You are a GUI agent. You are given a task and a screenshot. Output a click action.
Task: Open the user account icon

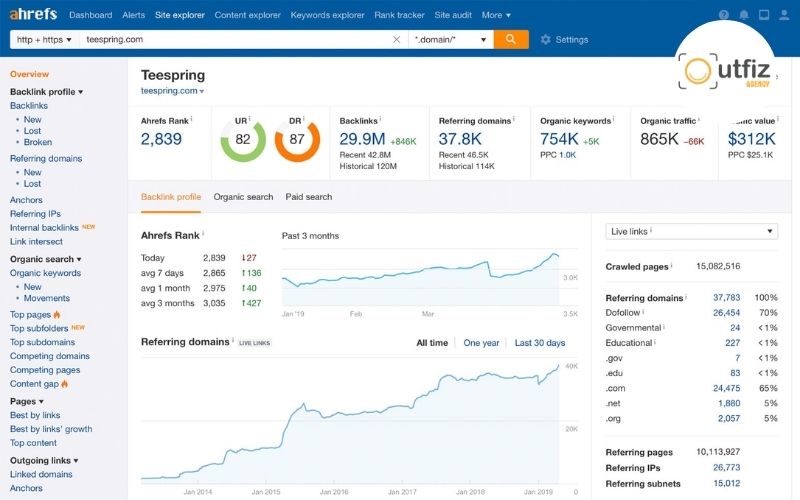click(784, 15)
